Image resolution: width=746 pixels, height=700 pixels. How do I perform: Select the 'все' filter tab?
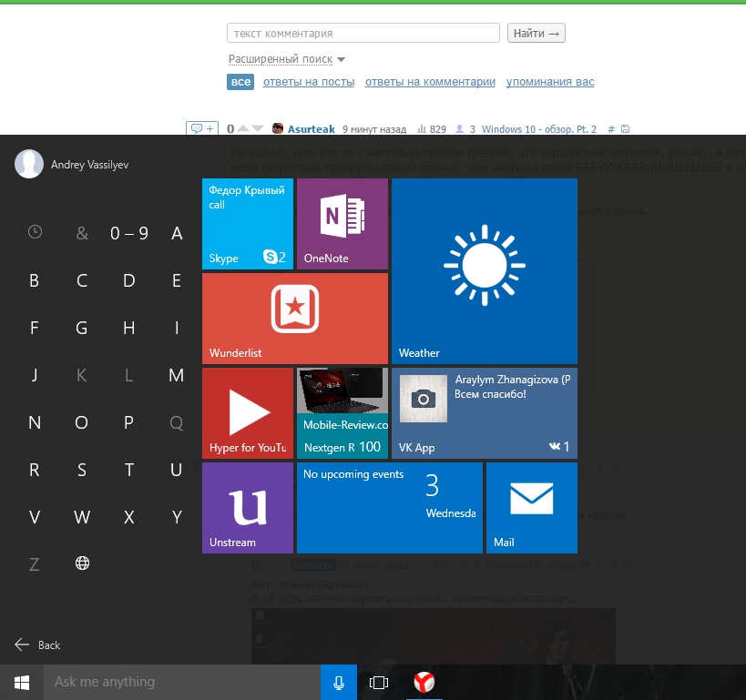tap(240, 82)
